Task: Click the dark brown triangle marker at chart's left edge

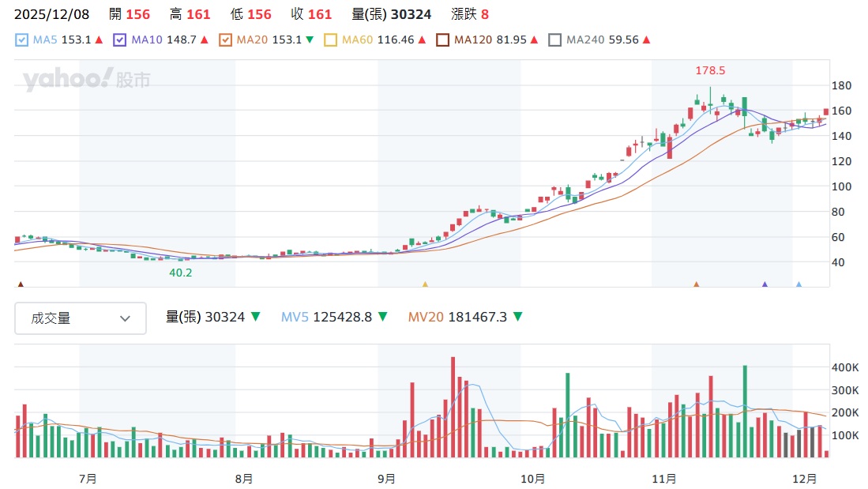Action: pos(21,284)
